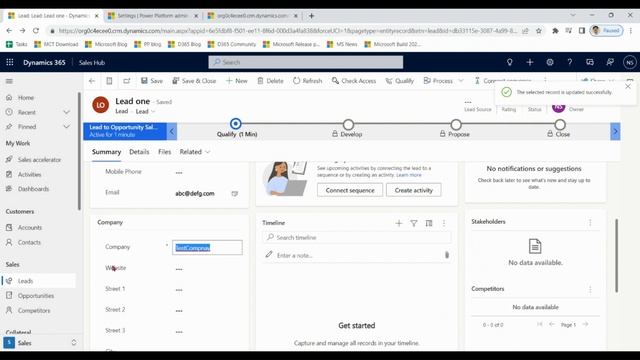Open record set icon beside back arrow

[109, 81]
